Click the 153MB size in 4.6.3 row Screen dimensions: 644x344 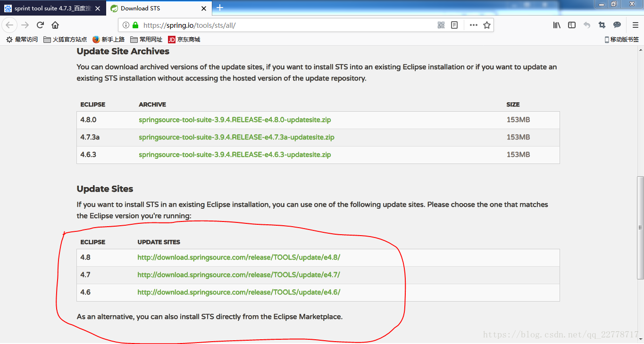(518, 155)
